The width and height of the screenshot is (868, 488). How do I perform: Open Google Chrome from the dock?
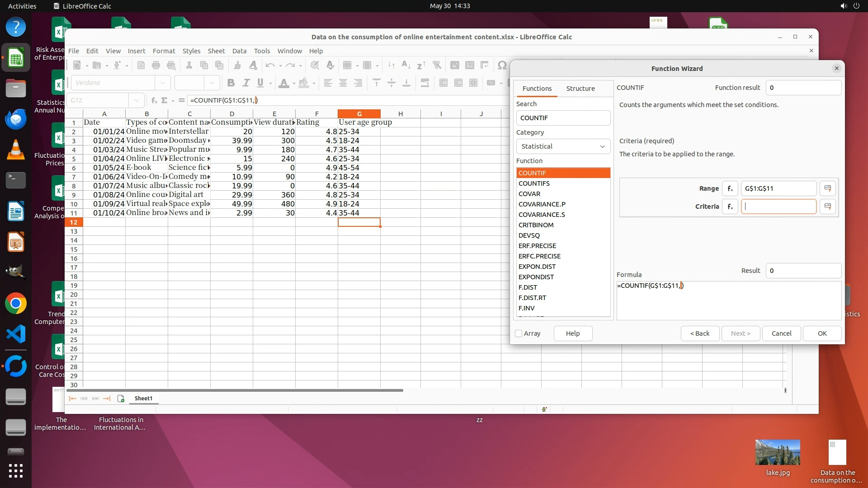16,304
